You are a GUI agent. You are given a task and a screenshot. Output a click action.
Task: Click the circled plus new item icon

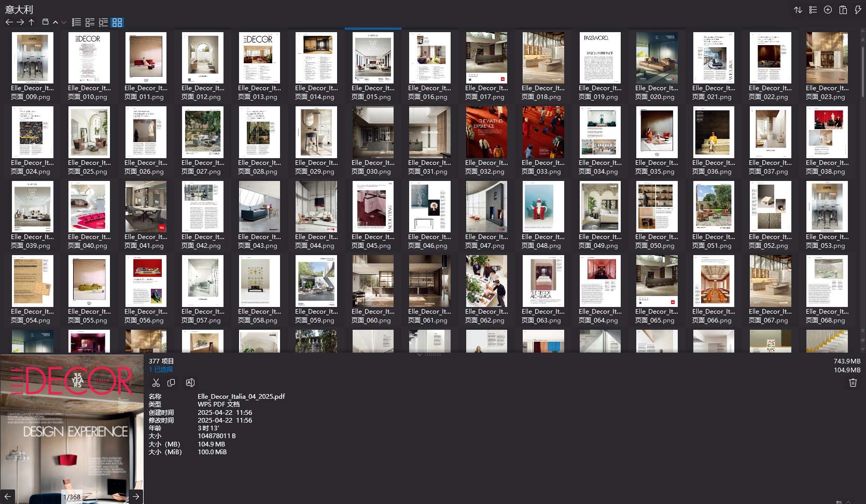click(828, 10)
